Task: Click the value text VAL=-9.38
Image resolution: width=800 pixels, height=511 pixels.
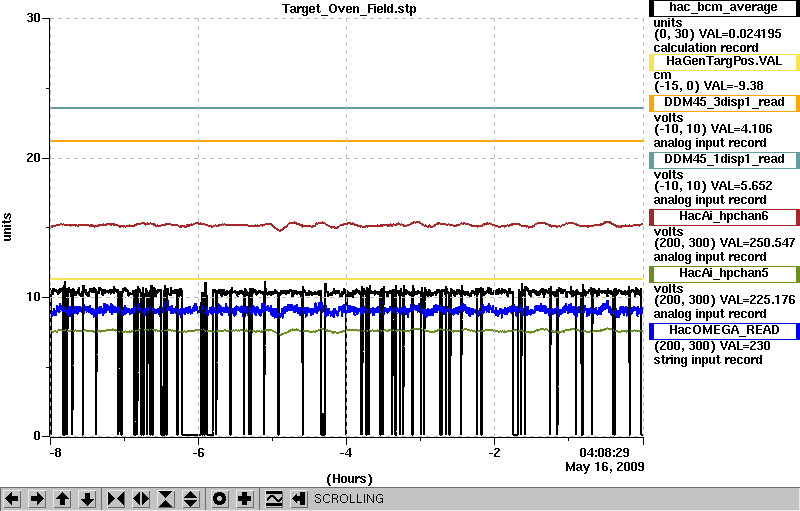Action: click(734, 86)
